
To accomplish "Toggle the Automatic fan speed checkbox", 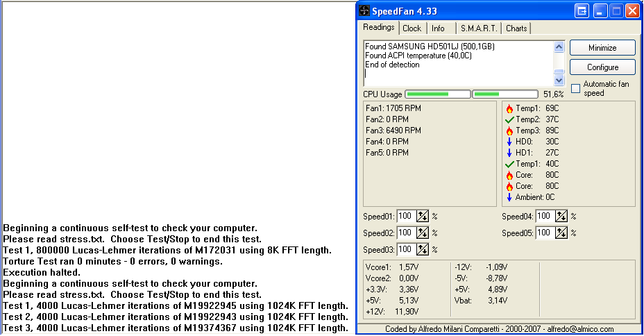I will (576, 88).
